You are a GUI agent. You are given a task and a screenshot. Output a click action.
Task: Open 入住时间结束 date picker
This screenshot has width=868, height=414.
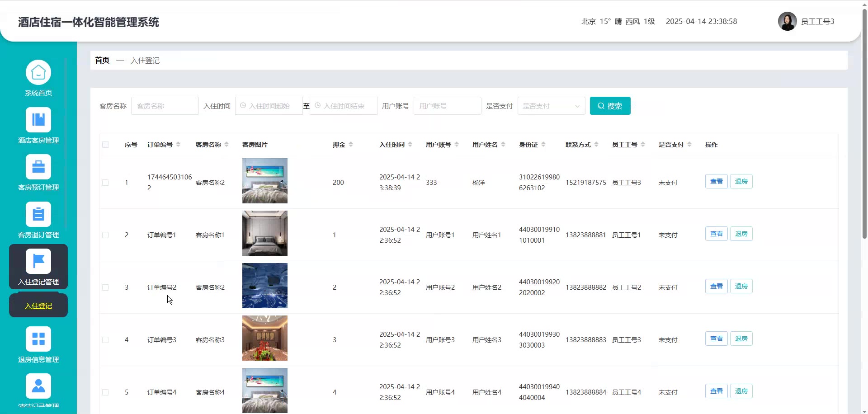[x=344, y=106]
